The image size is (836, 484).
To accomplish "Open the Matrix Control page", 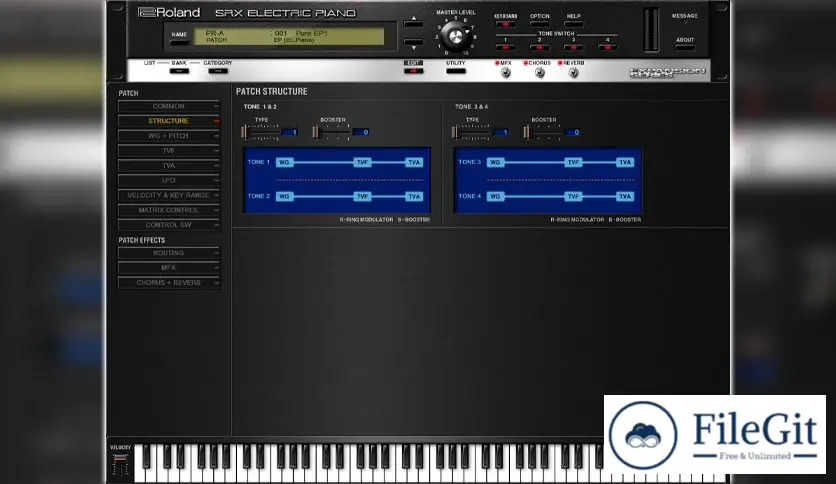I will [x=168, y=210].
